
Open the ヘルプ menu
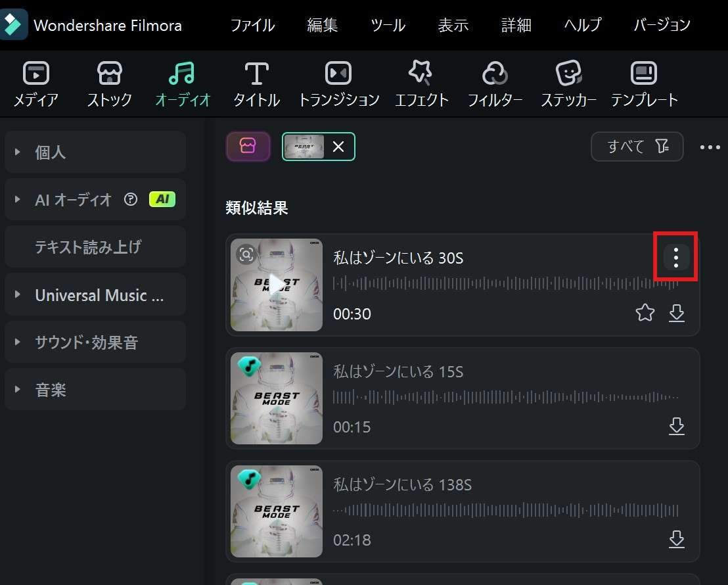coord(583,25)
